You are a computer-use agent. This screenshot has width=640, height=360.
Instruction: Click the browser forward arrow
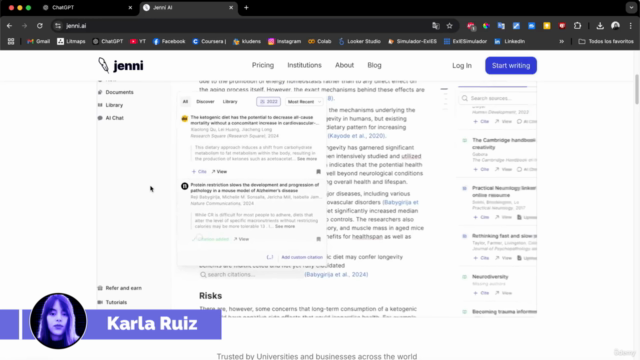click(x=24, y=26)
